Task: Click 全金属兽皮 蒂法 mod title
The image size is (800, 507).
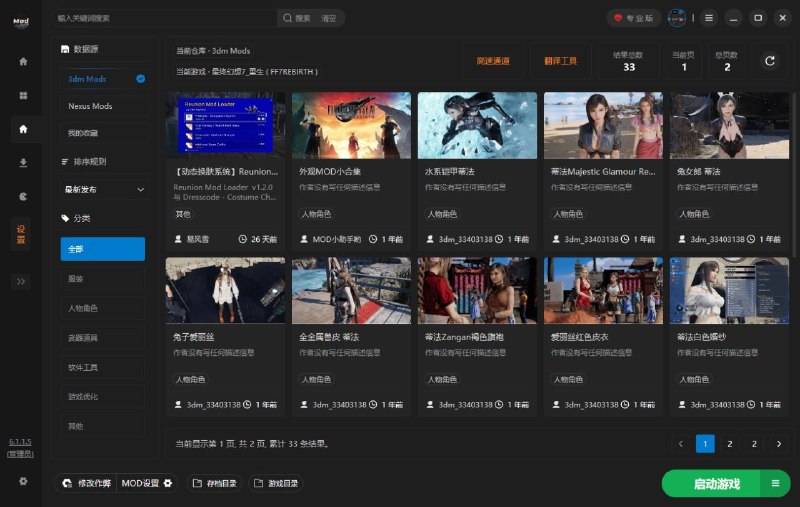Action: [x=329, y=337]
